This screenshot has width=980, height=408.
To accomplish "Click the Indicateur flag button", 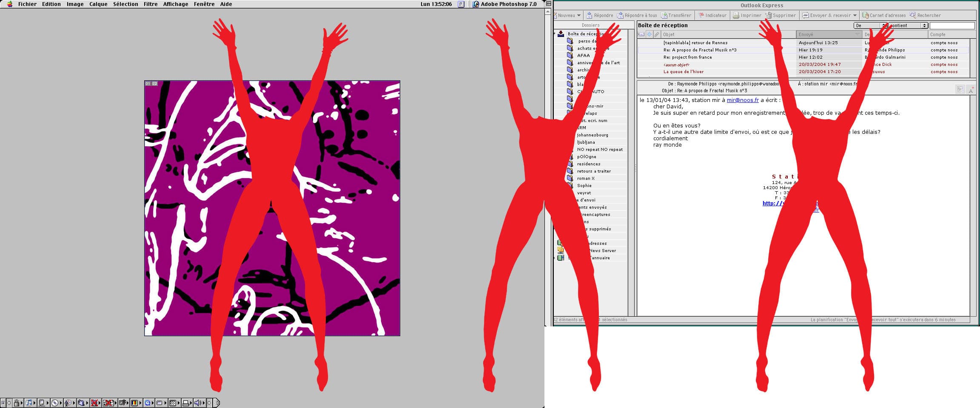I will [x=712, y=15].
